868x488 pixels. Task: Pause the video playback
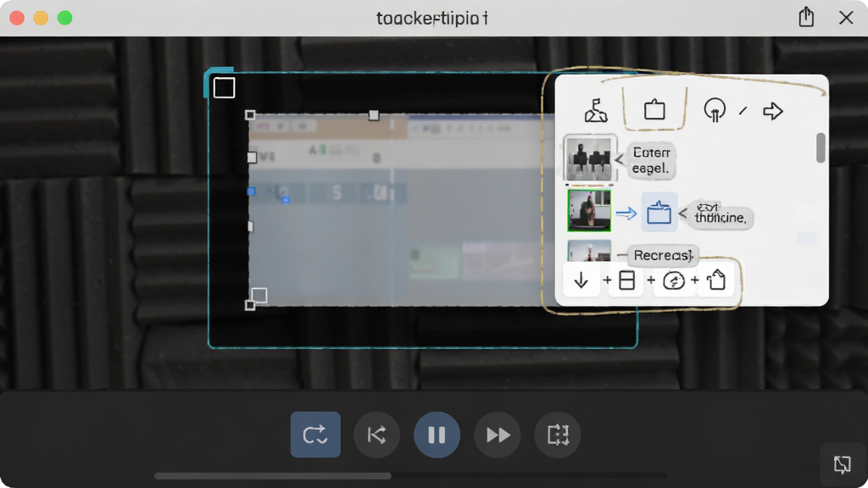[437, 435]
